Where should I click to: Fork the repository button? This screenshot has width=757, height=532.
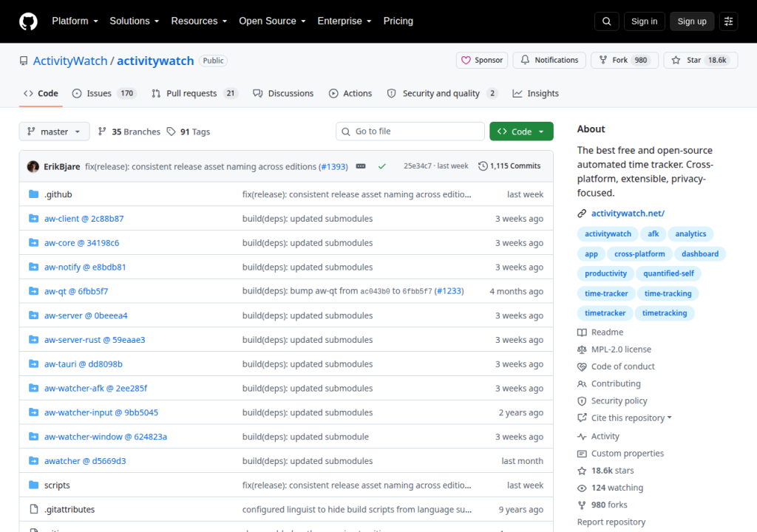coord(625,60)
